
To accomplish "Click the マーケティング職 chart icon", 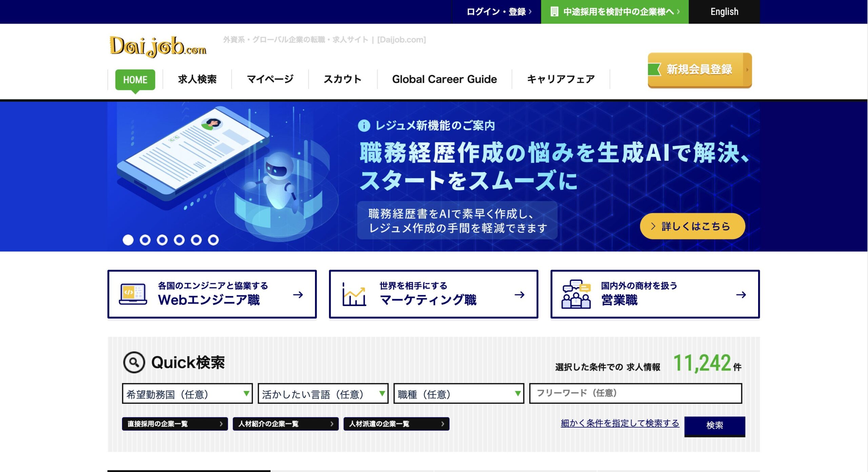I will click(x=354, y=294).
